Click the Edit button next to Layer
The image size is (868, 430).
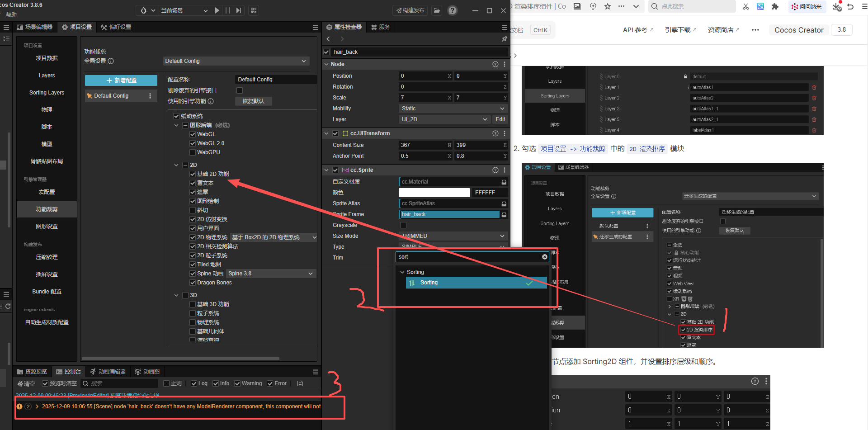[x=500, y=119]
